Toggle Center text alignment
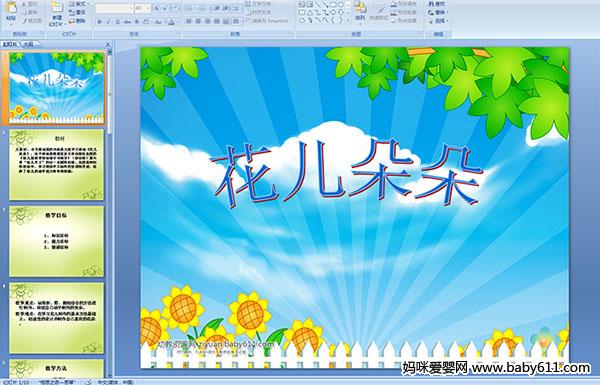This screenshot has width=600, height=385. point(198,21)
